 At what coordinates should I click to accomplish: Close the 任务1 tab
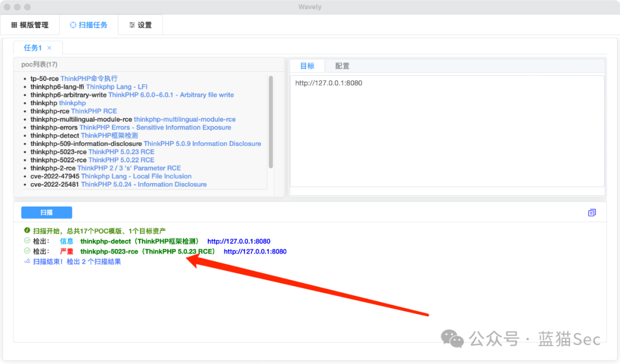click(x=49, y=48)
